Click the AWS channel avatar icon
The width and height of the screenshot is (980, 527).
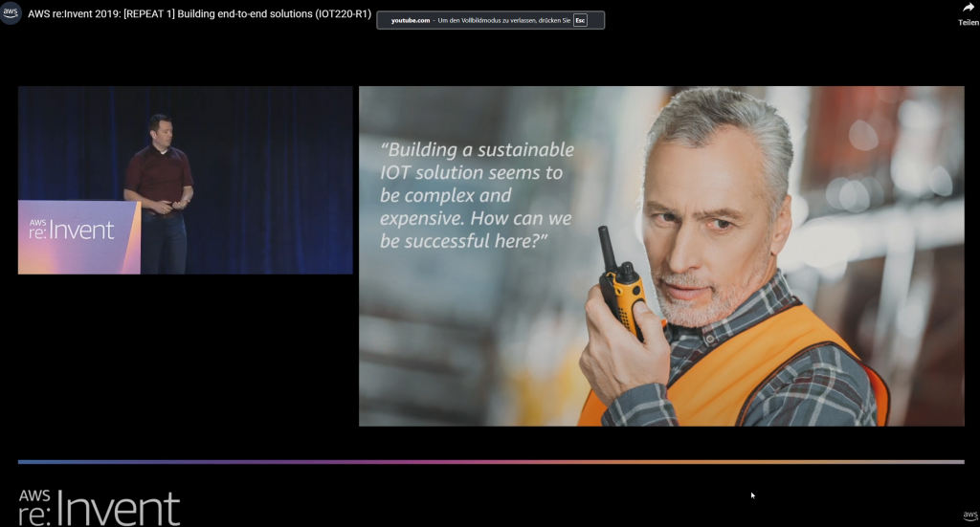[11, 13]
